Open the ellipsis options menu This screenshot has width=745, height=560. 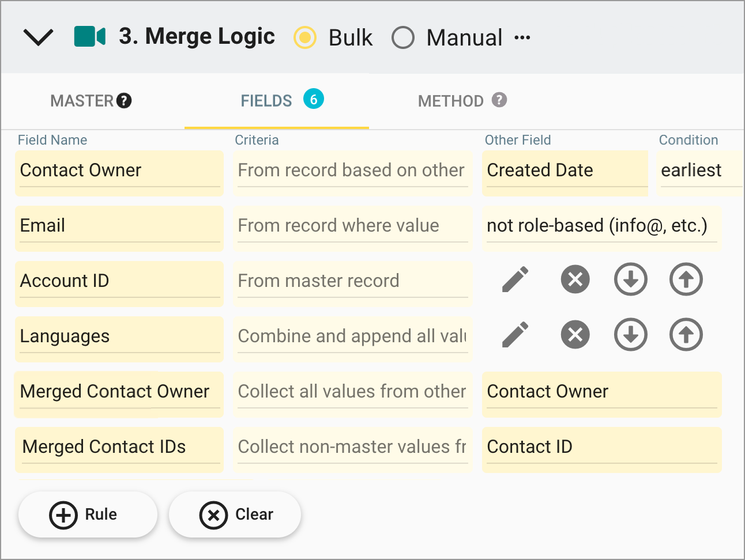click(523, 37)
